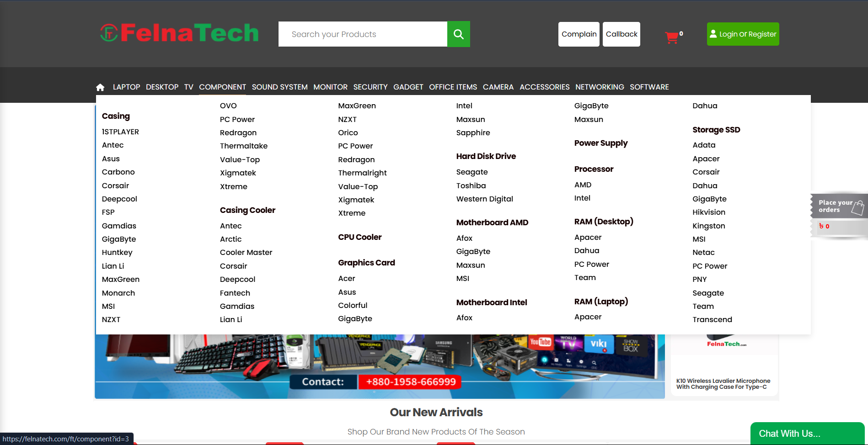Click the contact banner image
This screenshot has width=868, height=445.
pyautogui.click(x=380, y=366)
